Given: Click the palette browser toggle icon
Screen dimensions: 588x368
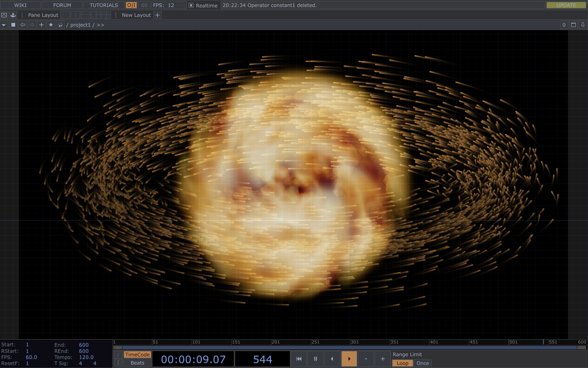Looking at the screenshot, I should (4, 15).
